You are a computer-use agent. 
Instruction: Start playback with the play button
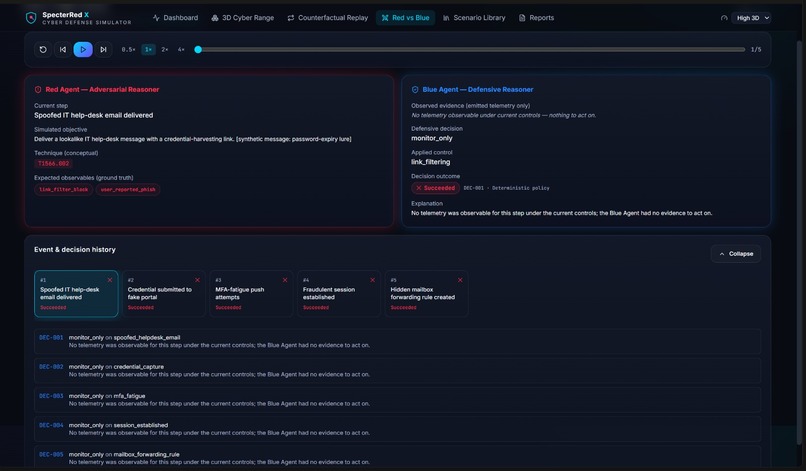(x=83, y=49)
